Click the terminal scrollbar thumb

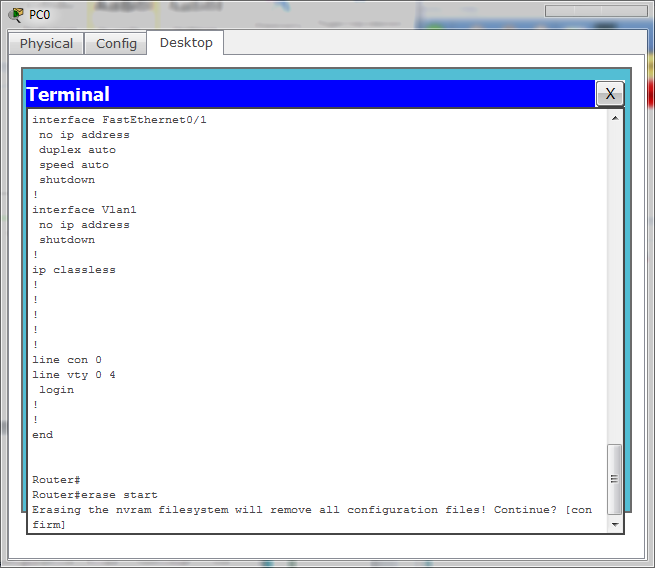614,479
